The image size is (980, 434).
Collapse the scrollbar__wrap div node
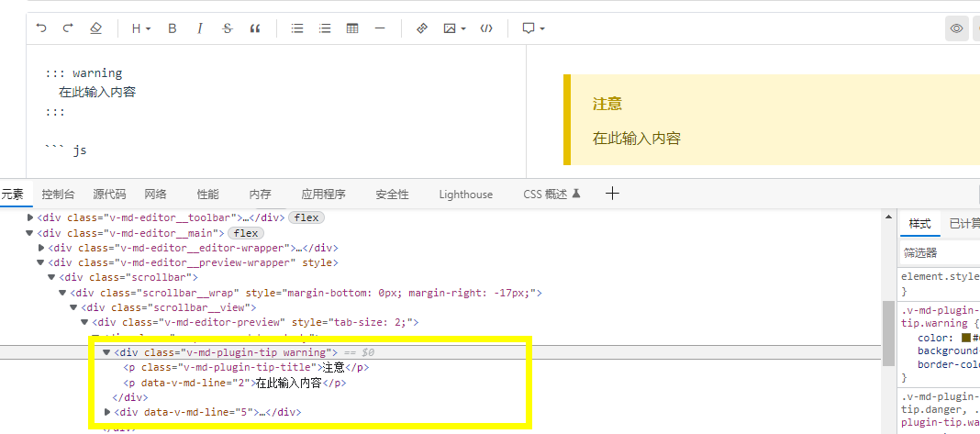(63, 293)
